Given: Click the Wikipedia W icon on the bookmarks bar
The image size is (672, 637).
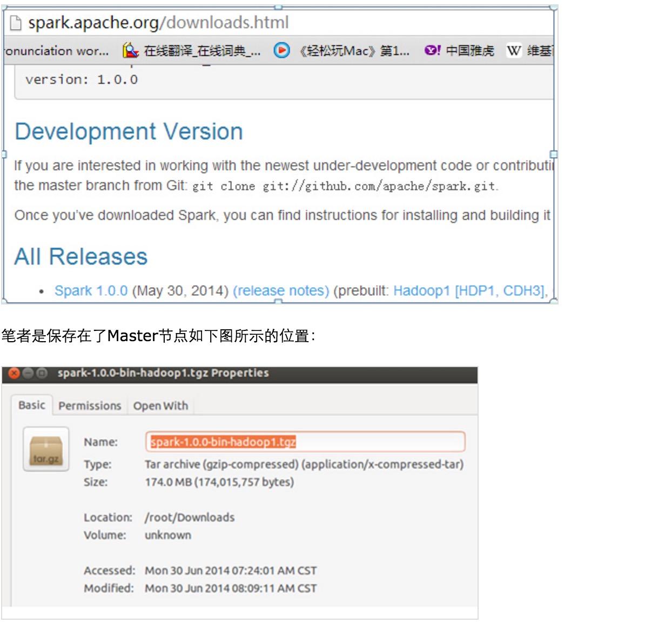Looking at the screenshot, I should click(513, 51).
